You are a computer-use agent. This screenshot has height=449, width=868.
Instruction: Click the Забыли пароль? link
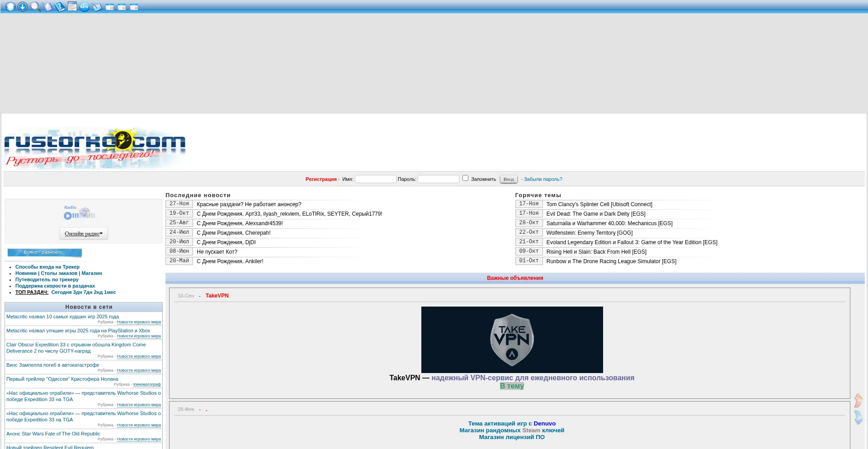[543, 180]
